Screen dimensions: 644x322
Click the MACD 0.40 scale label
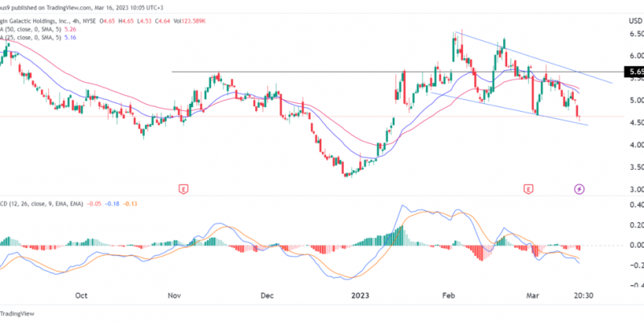point(636,205)
